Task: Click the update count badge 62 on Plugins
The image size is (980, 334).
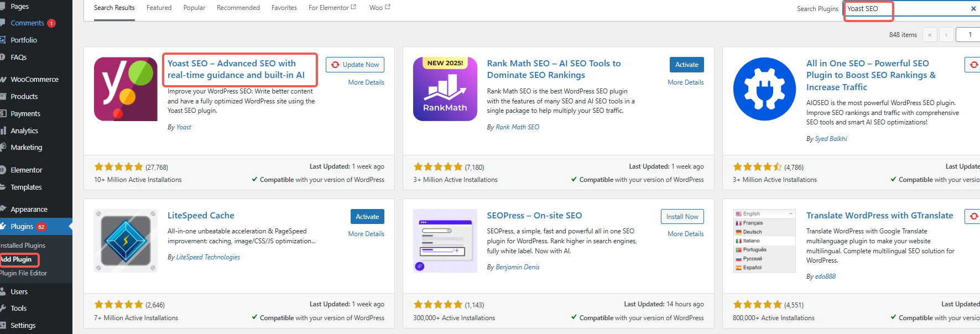Action: pyautogui.click(x=41, y=227)
